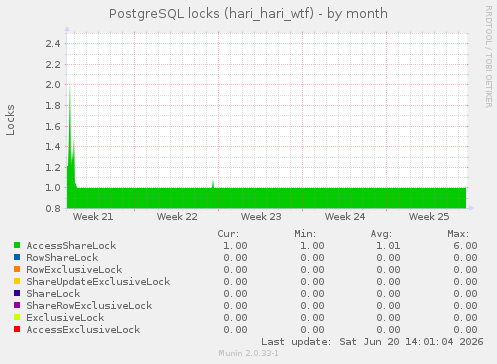Select the AccessExclusiveLock legend label

point(83,330)
